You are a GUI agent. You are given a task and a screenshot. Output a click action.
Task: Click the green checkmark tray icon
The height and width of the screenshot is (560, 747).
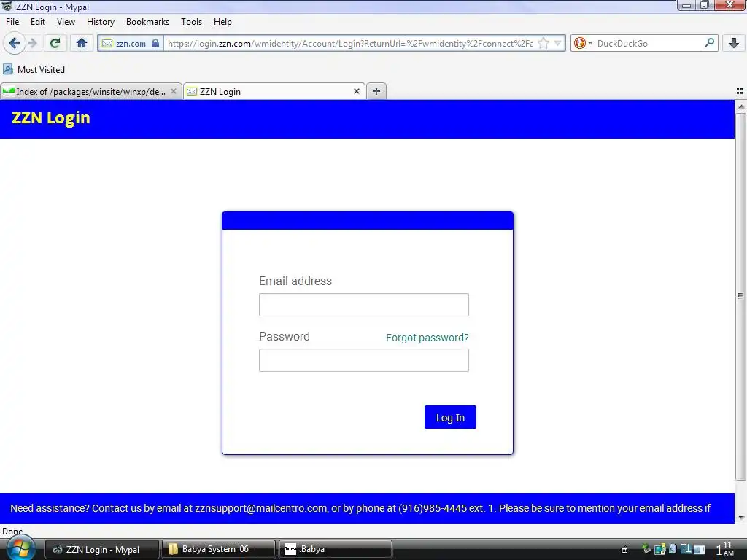(646, 549)
